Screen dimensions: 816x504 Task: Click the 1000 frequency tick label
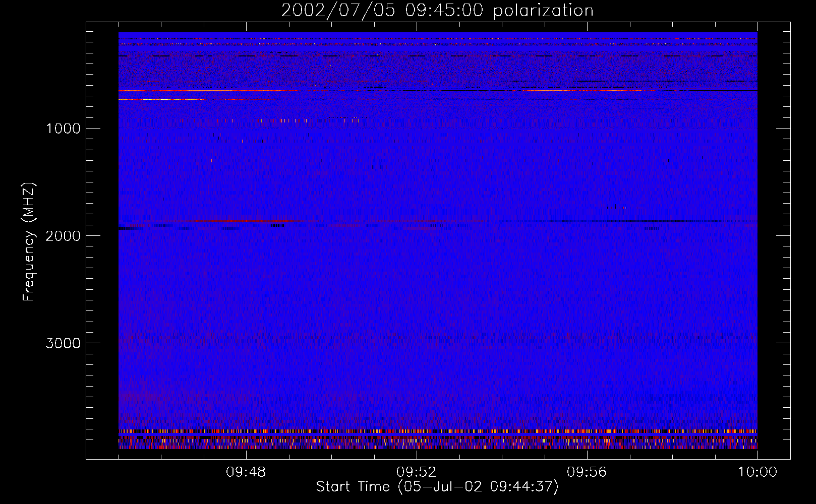coord(63,129)
